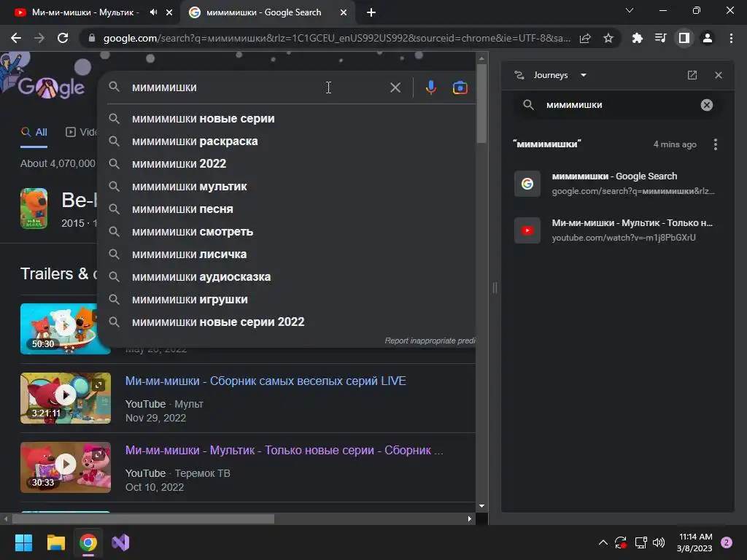Clear the Google search box text
The height and width of the screenshot is (560, 747).
[395, 87]
